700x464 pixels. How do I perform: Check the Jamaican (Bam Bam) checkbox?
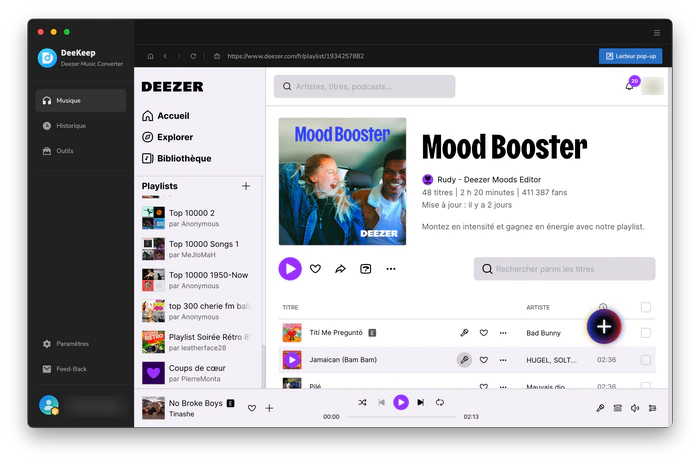tap(646, 360)
